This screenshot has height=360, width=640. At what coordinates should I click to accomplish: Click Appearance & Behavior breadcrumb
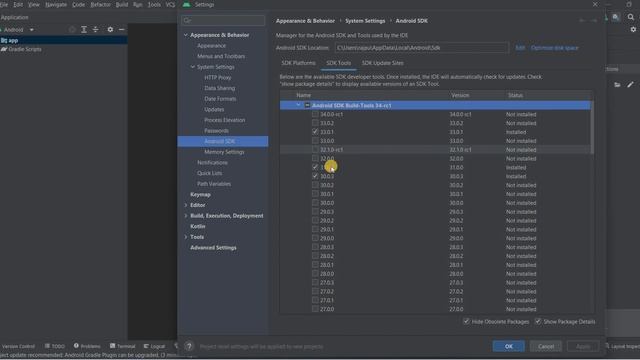click(305, 21)
